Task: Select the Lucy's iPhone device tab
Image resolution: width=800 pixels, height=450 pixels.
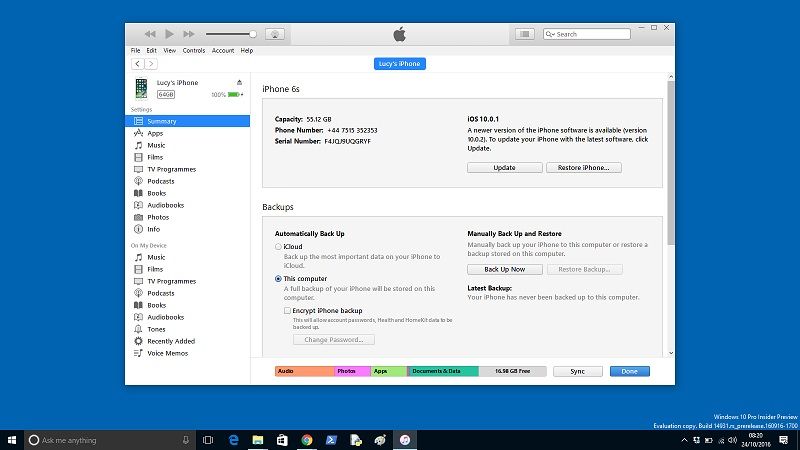Action: (x=399, y=64)
